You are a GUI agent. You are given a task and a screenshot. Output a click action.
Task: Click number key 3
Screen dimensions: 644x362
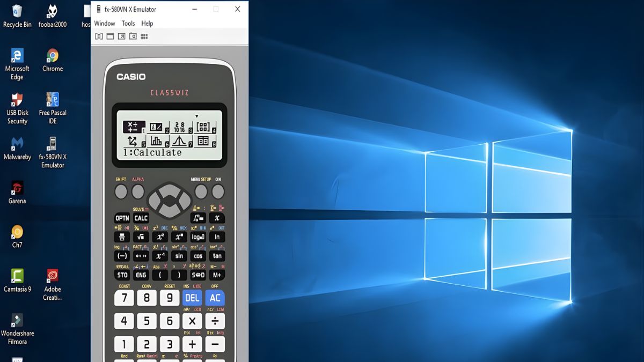[170, 344]
